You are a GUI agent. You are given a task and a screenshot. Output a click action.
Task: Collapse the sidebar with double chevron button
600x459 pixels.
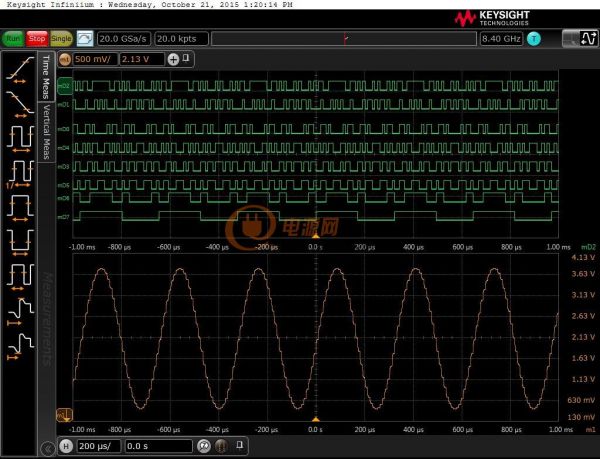point(48,448)
